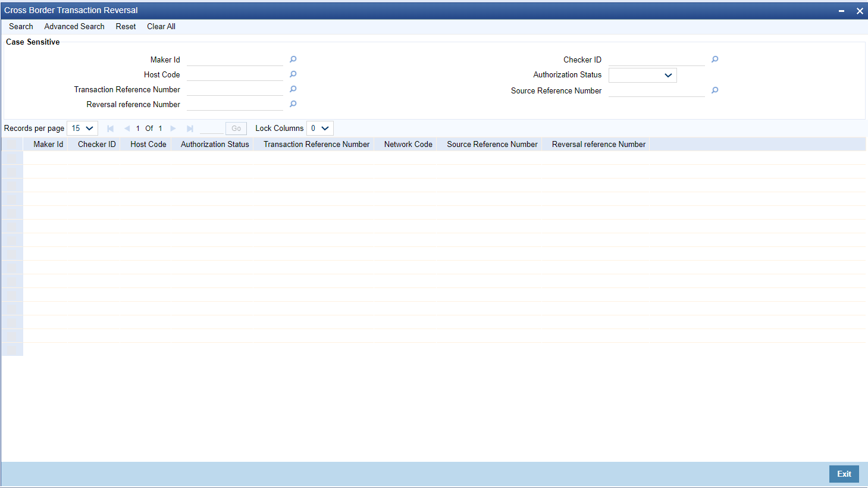
Task: Go to last page navigation icon
Action: coord(190,129)
